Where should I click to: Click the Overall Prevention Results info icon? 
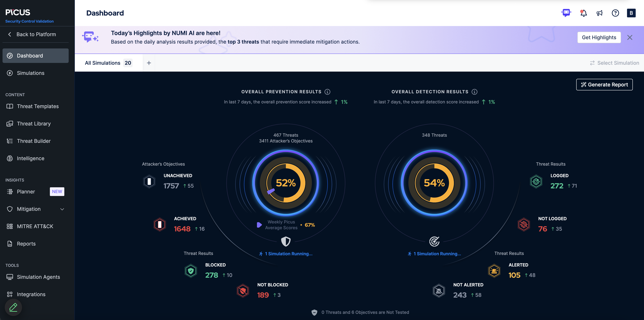click(327, 92)
